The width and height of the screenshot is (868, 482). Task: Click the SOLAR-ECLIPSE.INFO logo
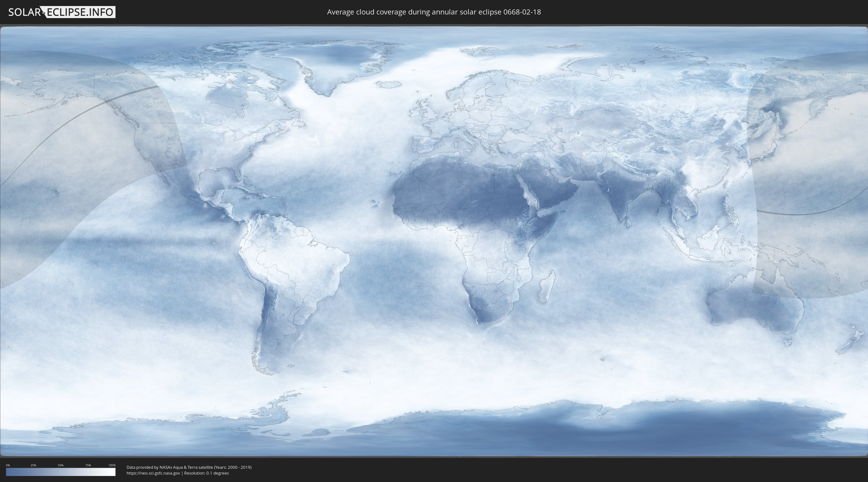pyautogui.click(x=62, y=12)
